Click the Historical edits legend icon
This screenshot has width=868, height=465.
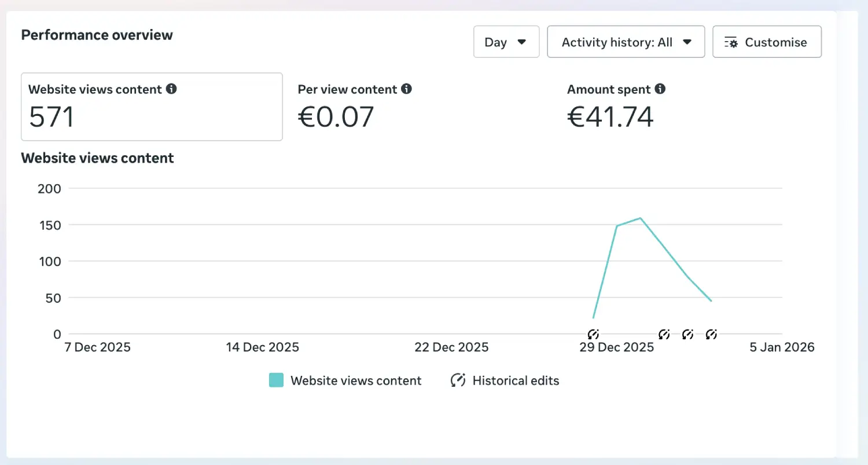coord(458,380)
